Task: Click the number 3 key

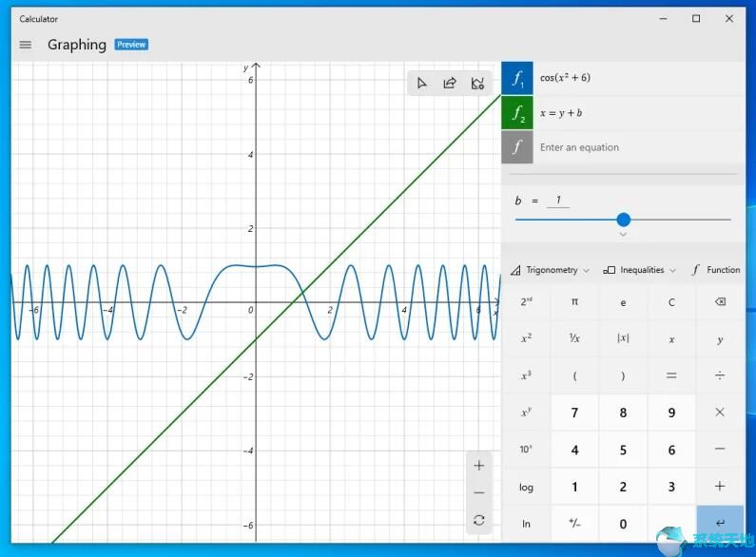Action: coord(671,487)
